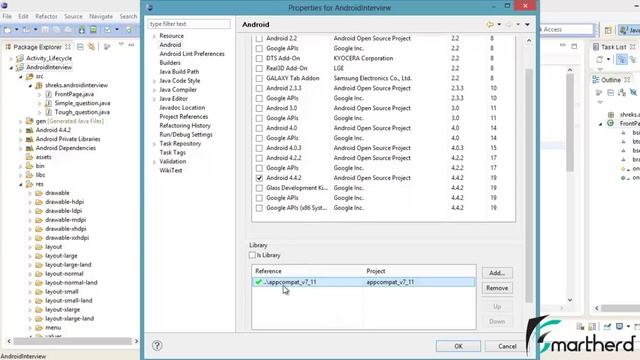Click the type filter text field
The image size is (640, 360).
click(189, 24)
